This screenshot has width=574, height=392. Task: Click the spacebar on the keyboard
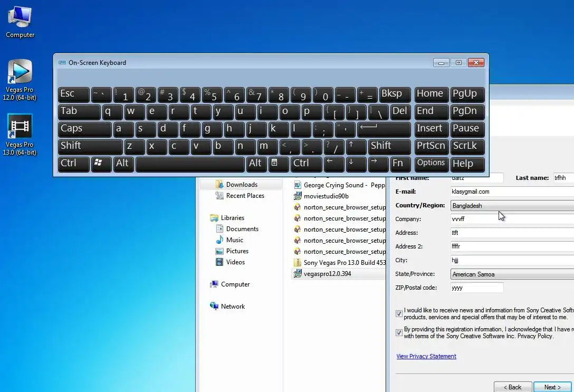click(190, 164)
